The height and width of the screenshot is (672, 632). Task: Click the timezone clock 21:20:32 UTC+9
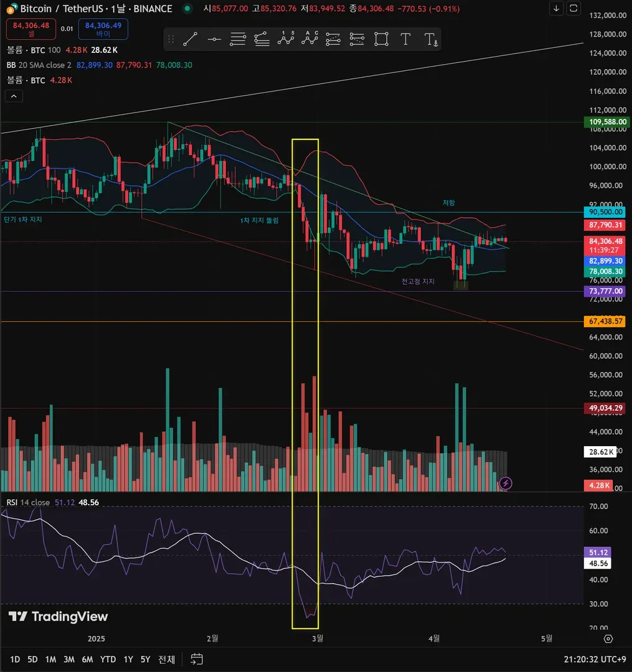point(595,659)
